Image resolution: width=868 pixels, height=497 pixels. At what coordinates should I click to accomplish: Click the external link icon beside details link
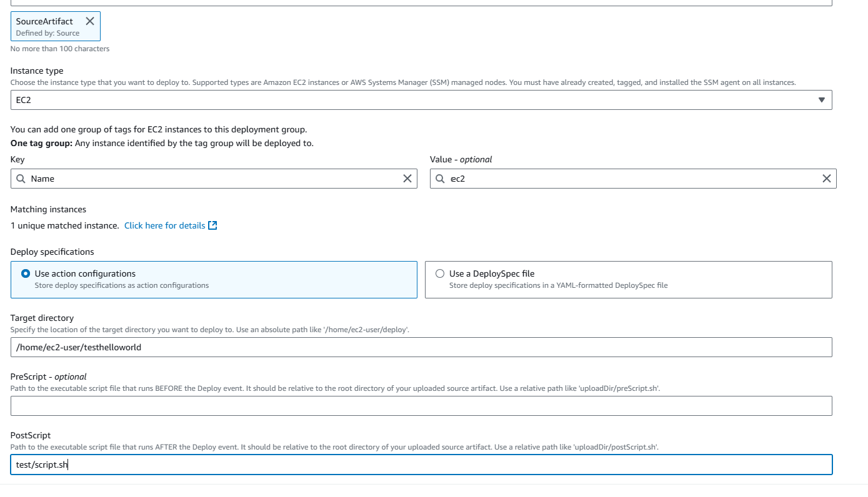pos(212,225)
